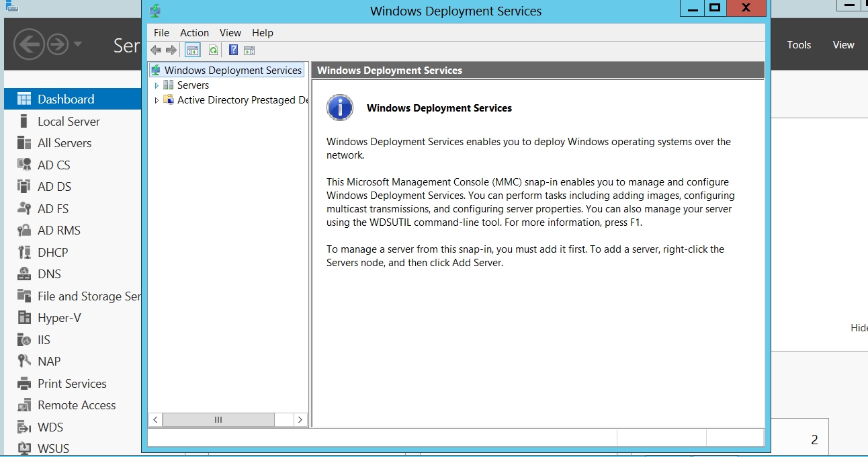
Task: Toggle the Show/Hide Action Pane button
Action: [x=249, y=50]
